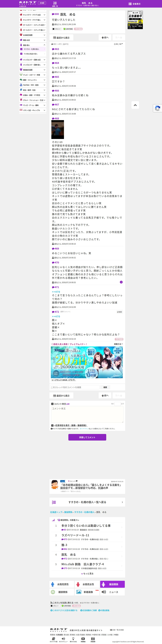This screenshot has height=644, width=162.
Task: Click the 更新 refresh icon on comment 472
Action: 120,312
